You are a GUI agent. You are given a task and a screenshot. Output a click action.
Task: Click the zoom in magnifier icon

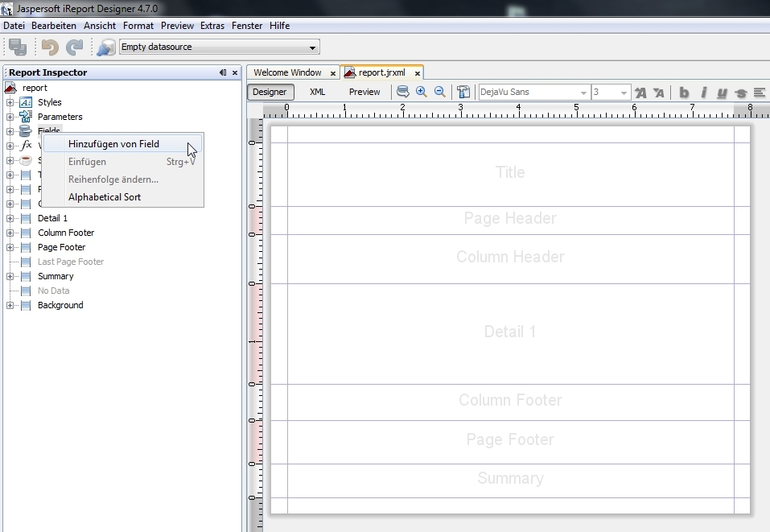click(422, 92)
